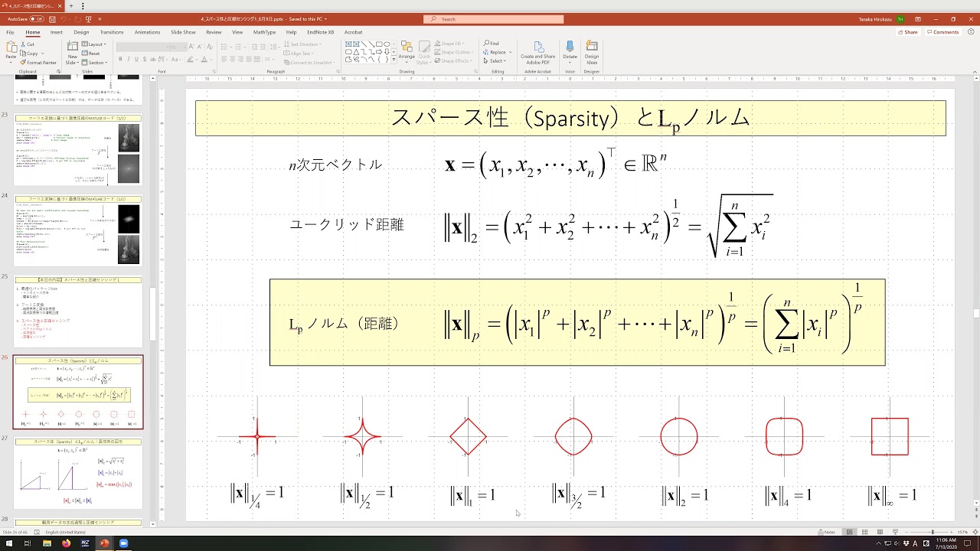980x551 pixels.
Task: Switch to Reading View icon
Action: [880, 532]
